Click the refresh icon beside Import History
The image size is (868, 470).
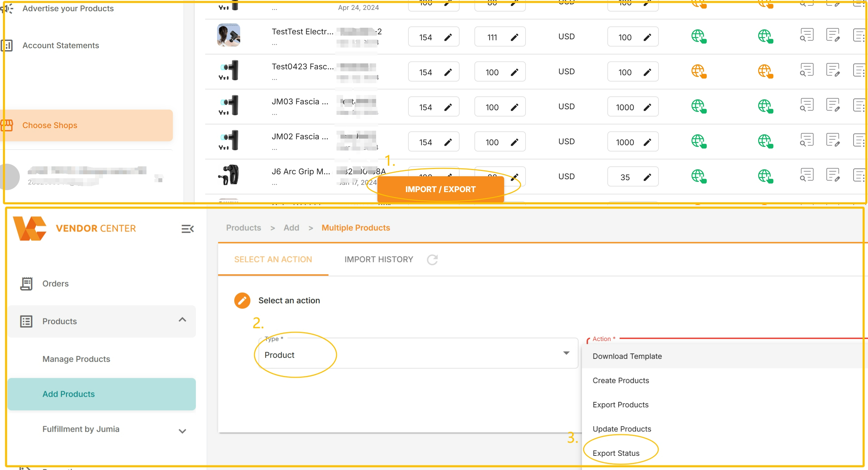click(x=432, y=260)
